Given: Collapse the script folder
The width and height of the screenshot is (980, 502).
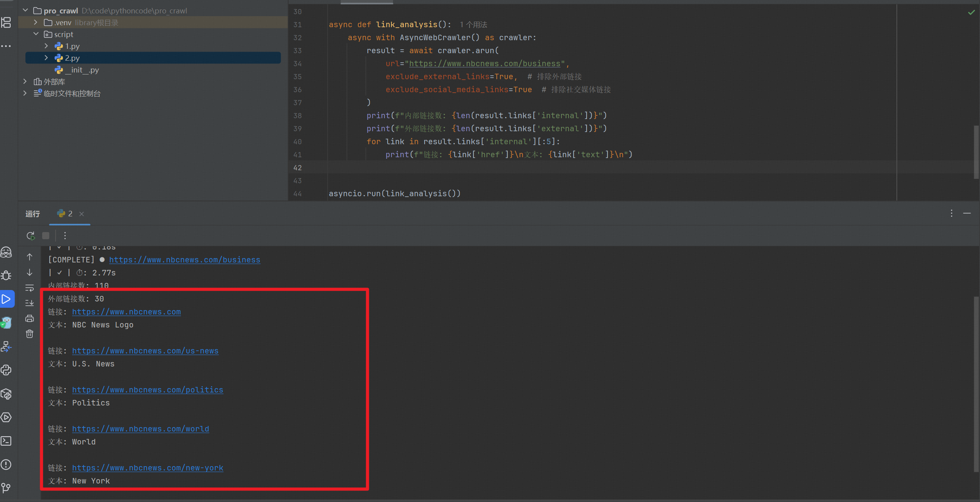Looking at the screenshot, I should 35,34.
